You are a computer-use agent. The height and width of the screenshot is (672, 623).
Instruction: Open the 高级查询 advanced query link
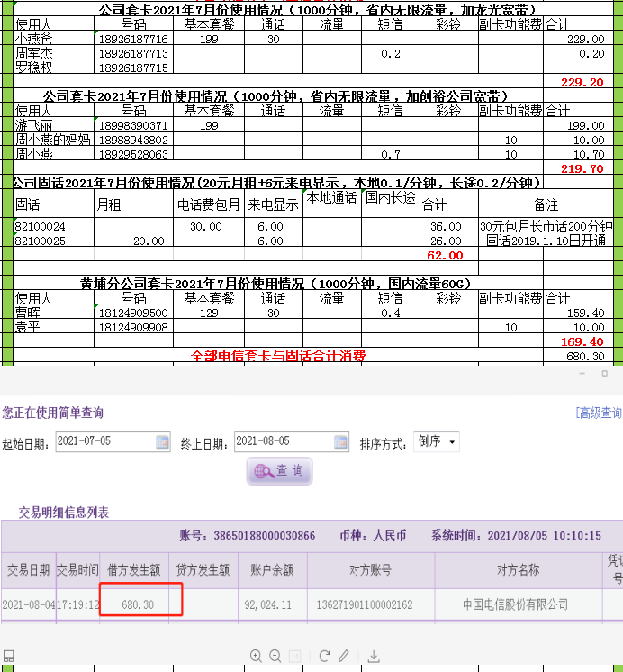[598, 413]
